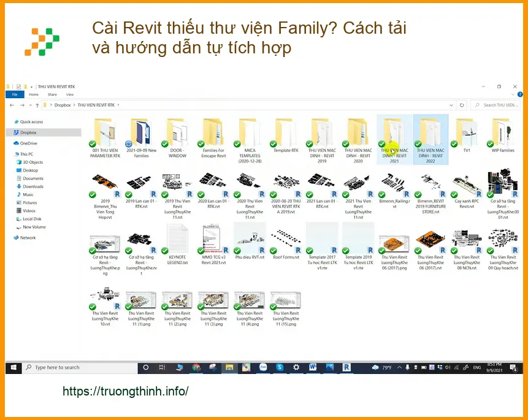
Task: Select THU VIEN MAC DINH - REVIT 2020 folder
Action: pos(358,140)
